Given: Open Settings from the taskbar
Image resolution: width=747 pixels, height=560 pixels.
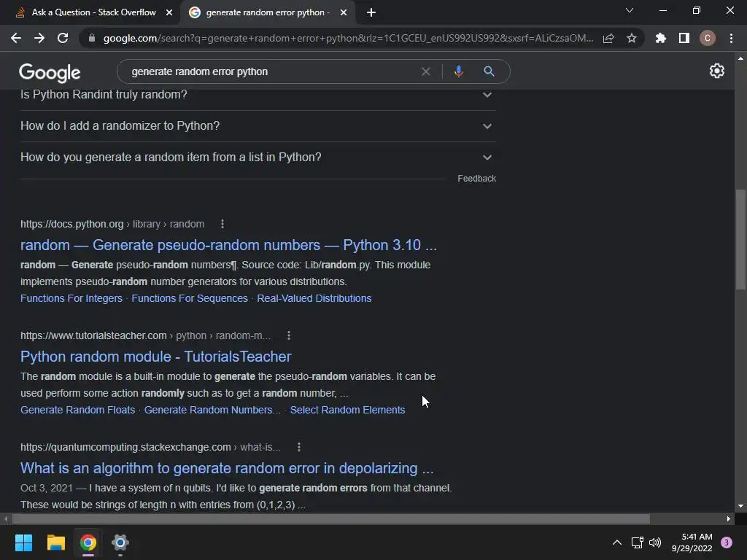Looking at the screenshot, I should point(120,542).
